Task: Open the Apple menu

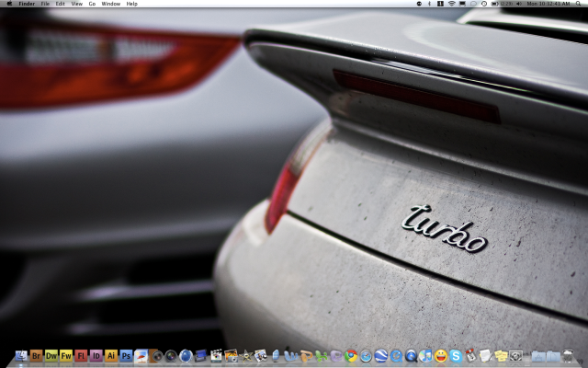Action: pyautogui.click(x=8, y=4)
